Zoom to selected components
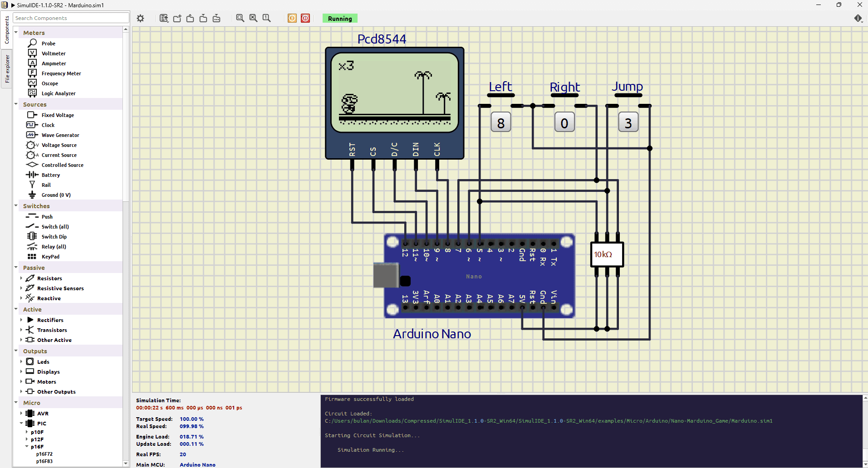The image size is (868, 468). 253,18
